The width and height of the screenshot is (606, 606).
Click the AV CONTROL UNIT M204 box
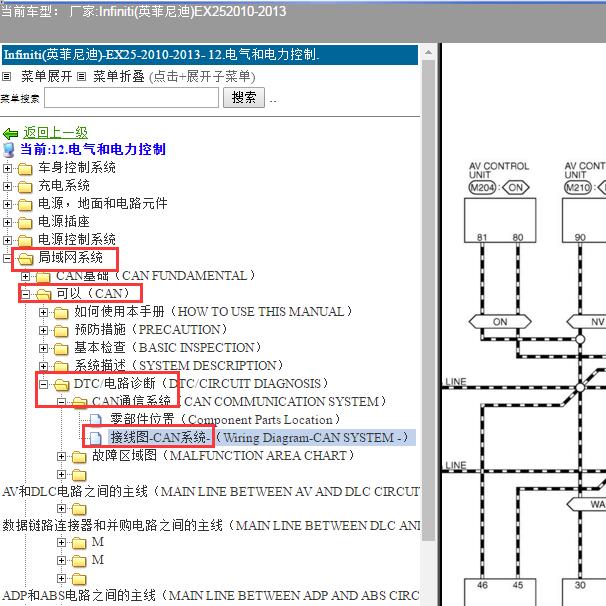tap(500, 220)
